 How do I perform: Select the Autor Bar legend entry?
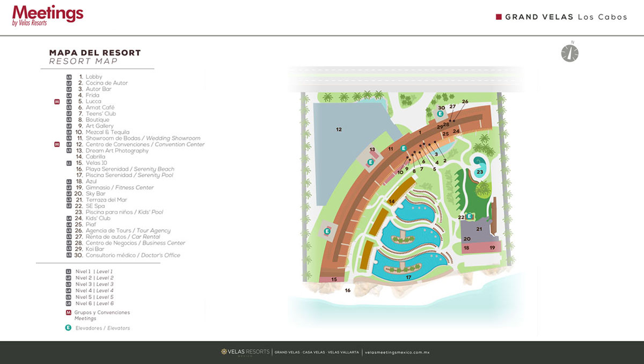click(94, 89)
